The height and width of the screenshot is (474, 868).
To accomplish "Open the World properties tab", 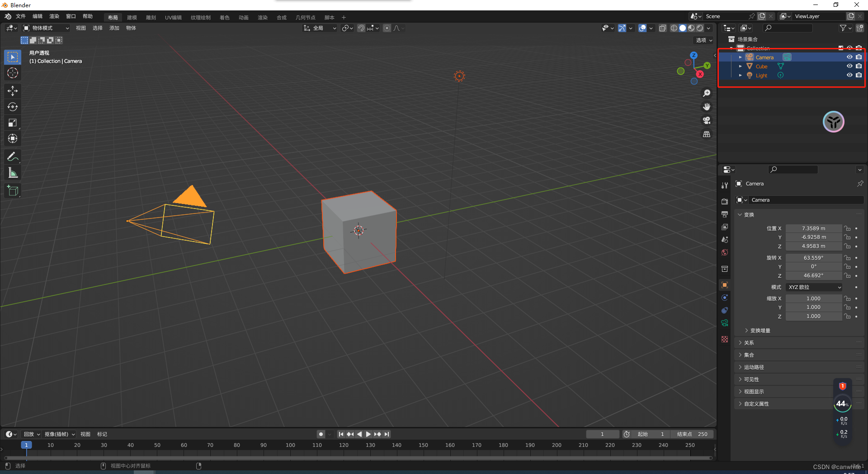I will tap(725, 252).
